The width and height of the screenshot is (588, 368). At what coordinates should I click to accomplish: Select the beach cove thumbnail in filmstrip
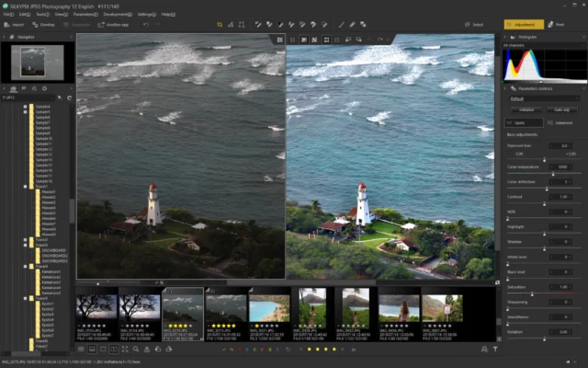(x=269, y=314)
